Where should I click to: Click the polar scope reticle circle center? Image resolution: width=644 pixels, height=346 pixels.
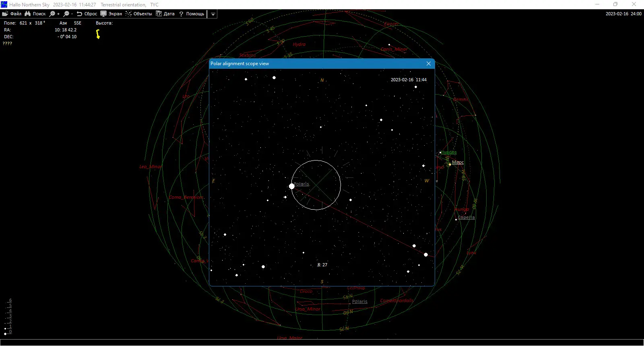pos(316,185)
